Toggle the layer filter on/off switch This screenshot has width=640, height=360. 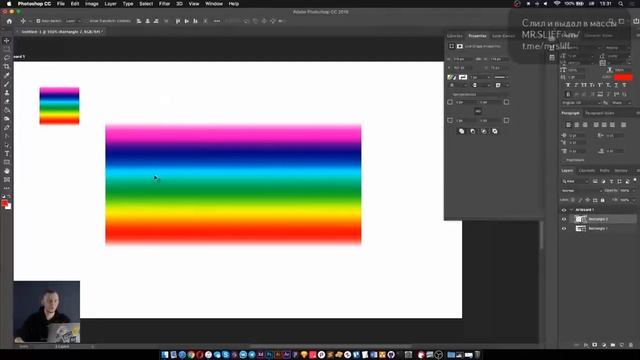coord(635,180)
